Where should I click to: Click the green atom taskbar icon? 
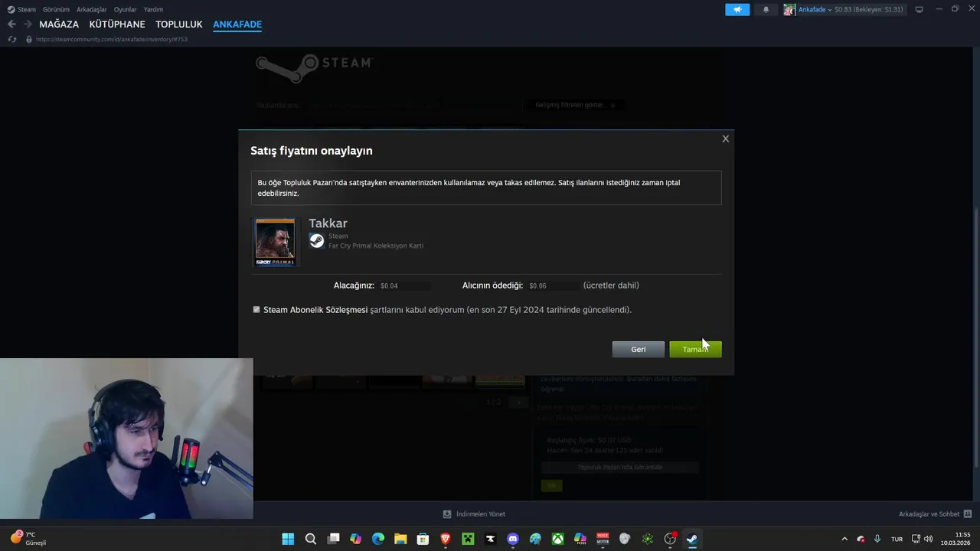click(648, 539)
